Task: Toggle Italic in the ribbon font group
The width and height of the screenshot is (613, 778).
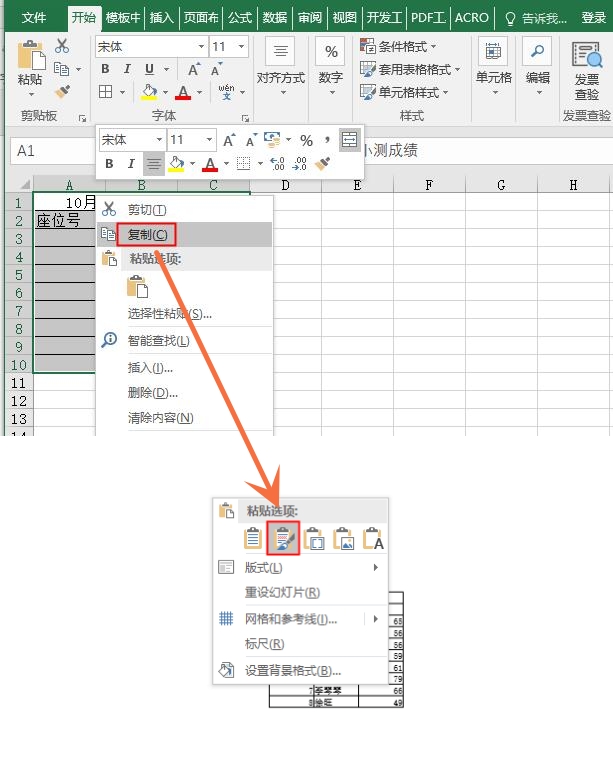Action: point(127,69)
